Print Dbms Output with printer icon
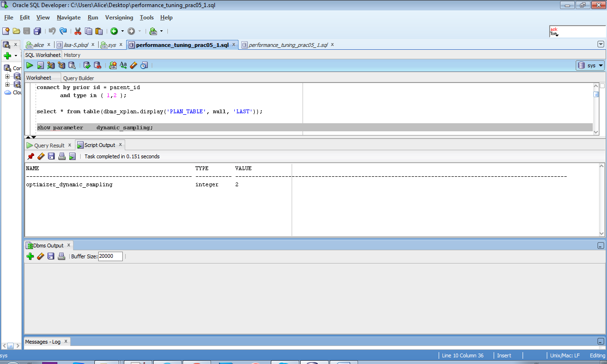 [61, 256]
